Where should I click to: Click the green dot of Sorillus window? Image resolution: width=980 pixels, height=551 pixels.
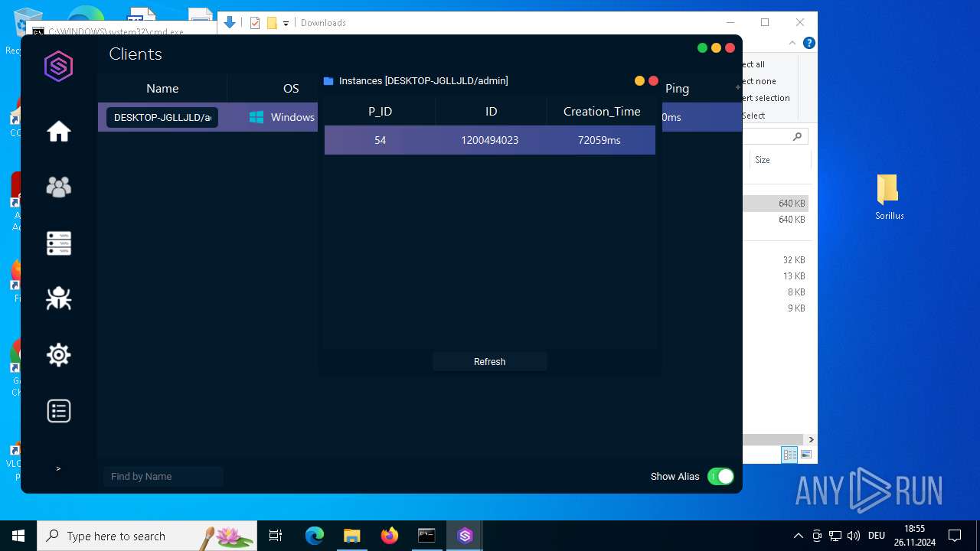702,47
